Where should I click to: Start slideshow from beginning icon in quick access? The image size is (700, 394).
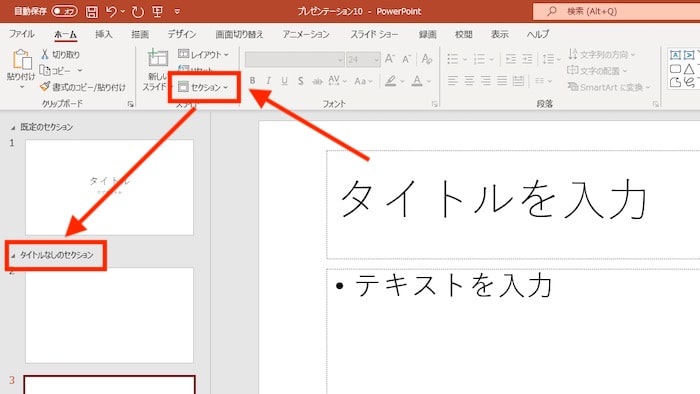[x=158, y=11]
